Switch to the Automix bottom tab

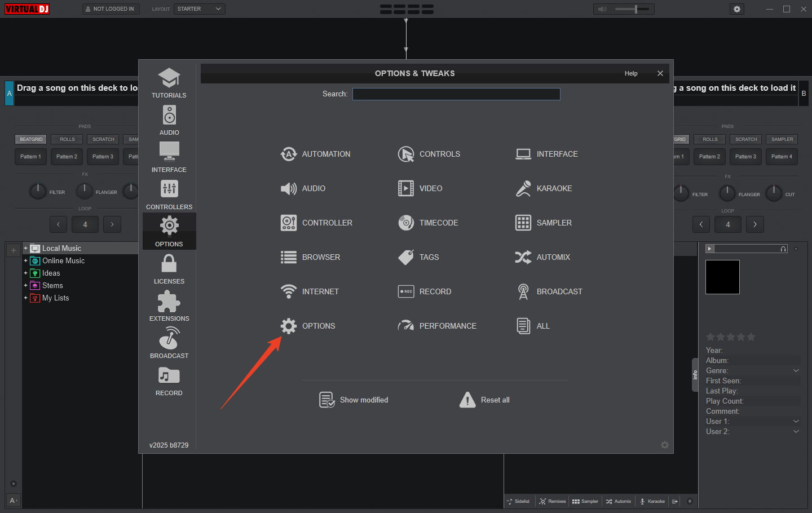(619, 501)
